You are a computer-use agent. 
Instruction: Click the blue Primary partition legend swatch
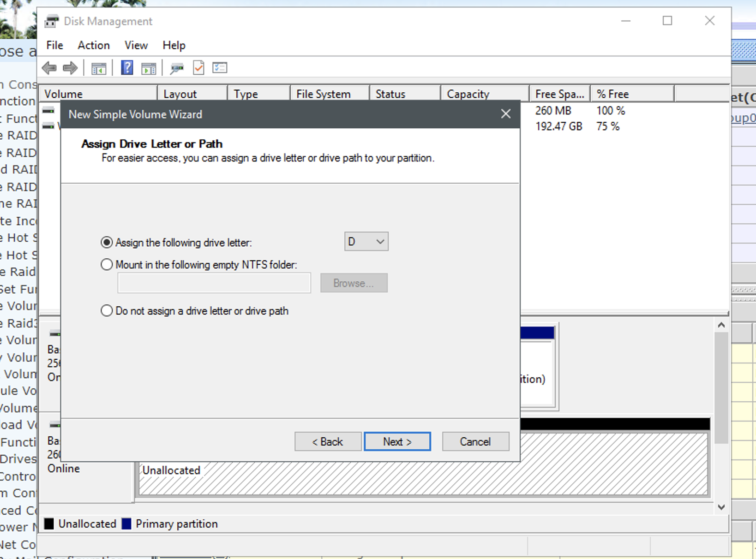click(126, 524)
